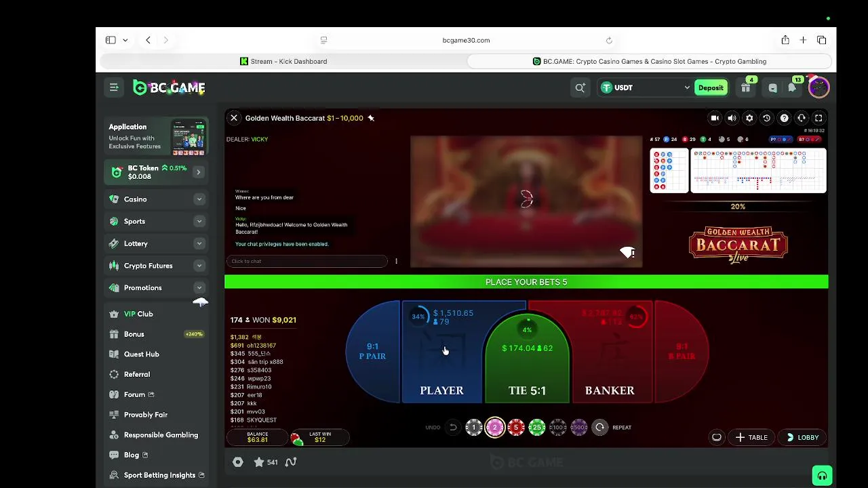Open the USDT currency dropdown
The image size is (868, 488).
[646, 87]
